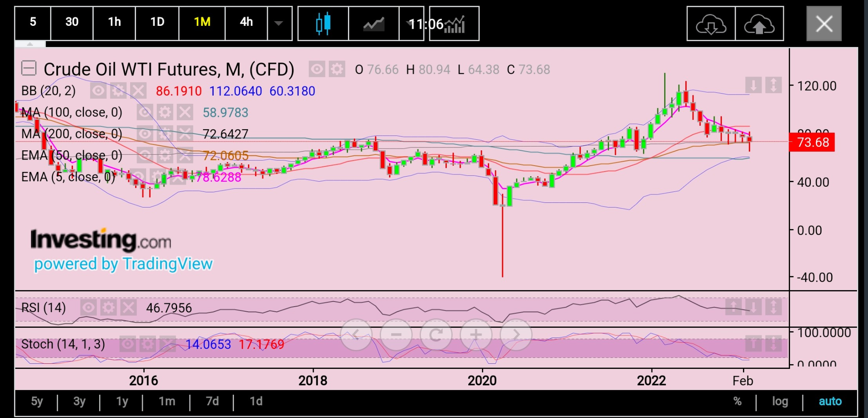Open the indicators chart icon
This screenshot has width=868, height=418.
coord(454,23)
